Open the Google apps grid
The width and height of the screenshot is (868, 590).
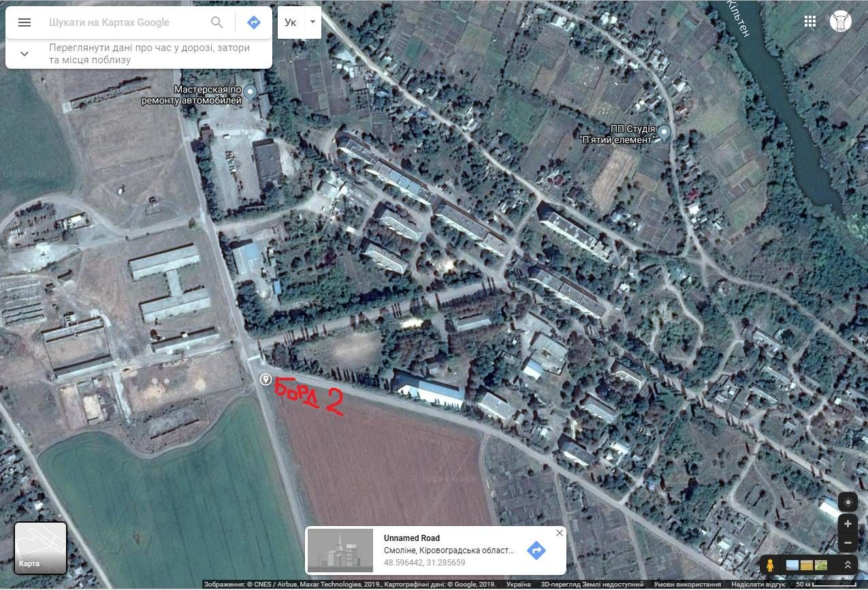point(809,21)
